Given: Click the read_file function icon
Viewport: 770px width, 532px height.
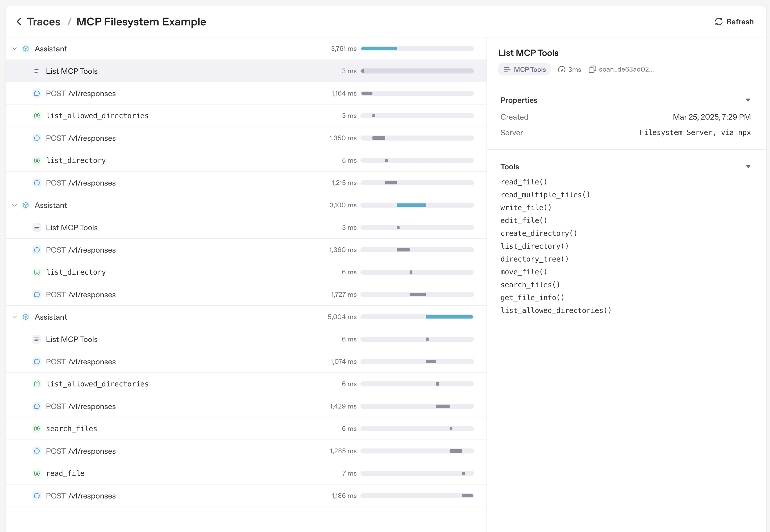Looking at the screenshot, I should point(37,473).
